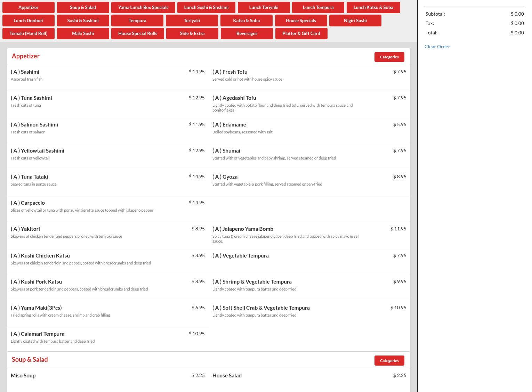532x392 pixels.
Task: Choose the Carpaccio appetizer
Action: 108,208
